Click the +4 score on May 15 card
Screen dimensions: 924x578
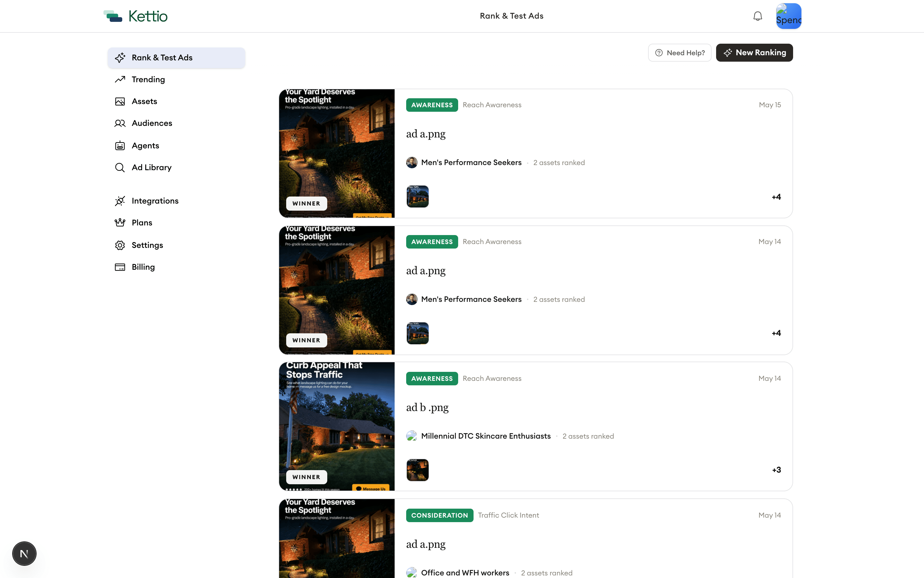[776, 197]
